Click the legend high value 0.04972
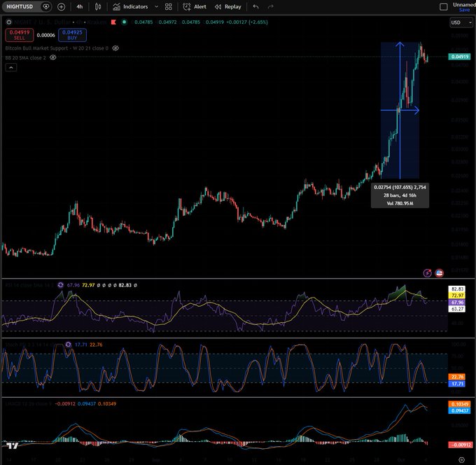 point(167,22)
